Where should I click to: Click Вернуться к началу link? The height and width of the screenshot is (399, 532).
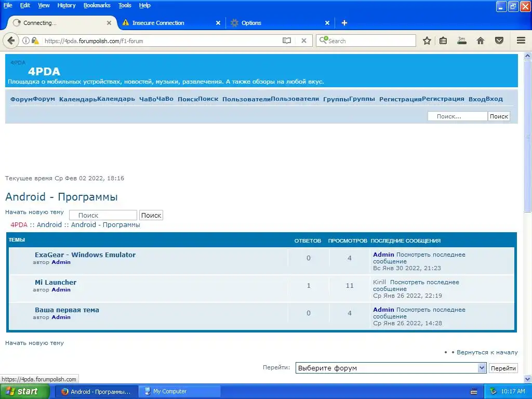click(487, 352)
